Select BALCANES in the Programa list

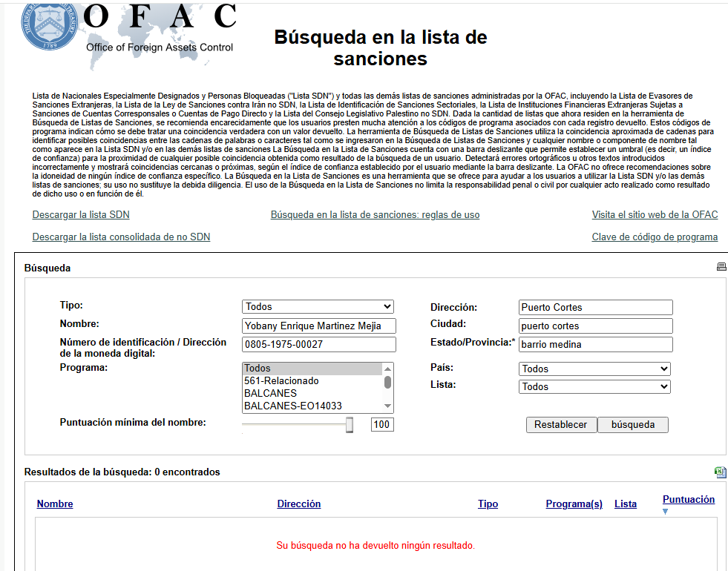(x=271, y=393)
